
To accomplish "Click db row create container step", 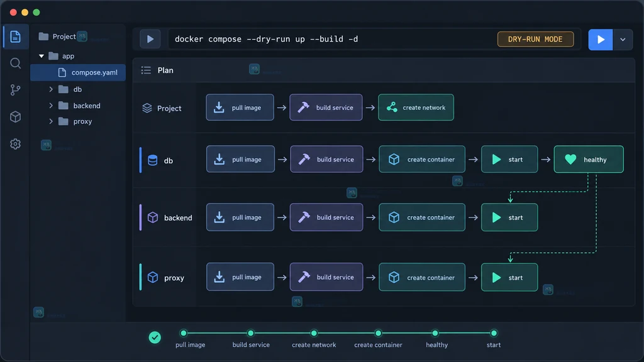I will click(422, 159).
